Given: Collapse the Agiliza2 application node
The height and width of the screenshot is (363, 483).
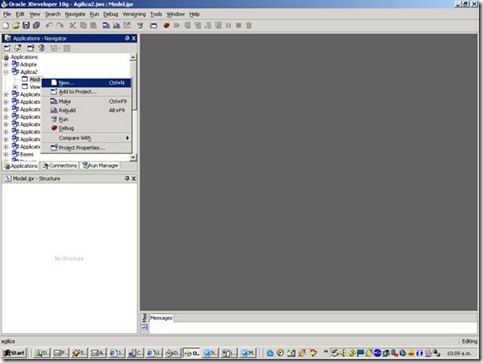Looking at the screenshot, I should point(6,72).
